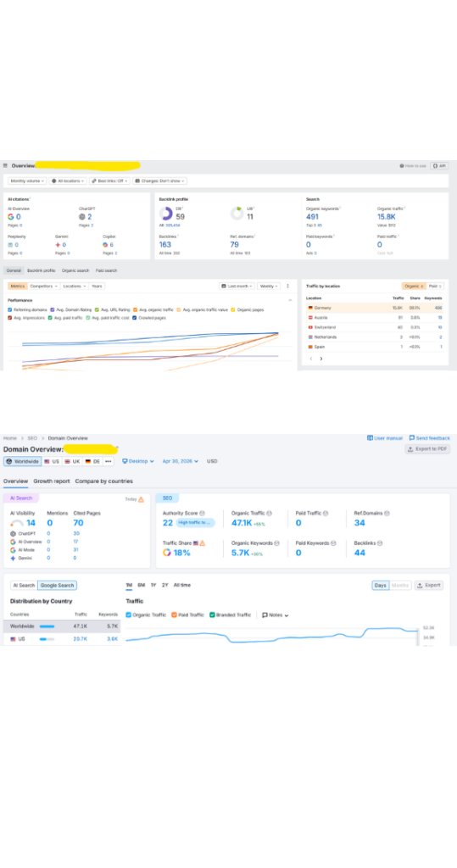Click Send feedback link

pyautogui.click(x=430, y=438)
